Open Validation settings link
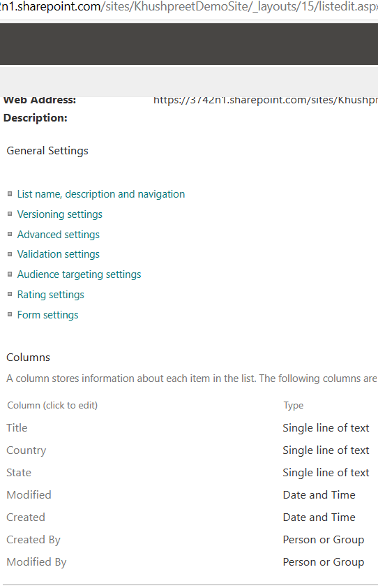The height and width of the screenshot is (588, 378). pyautogui.click(x=58, y=254)
